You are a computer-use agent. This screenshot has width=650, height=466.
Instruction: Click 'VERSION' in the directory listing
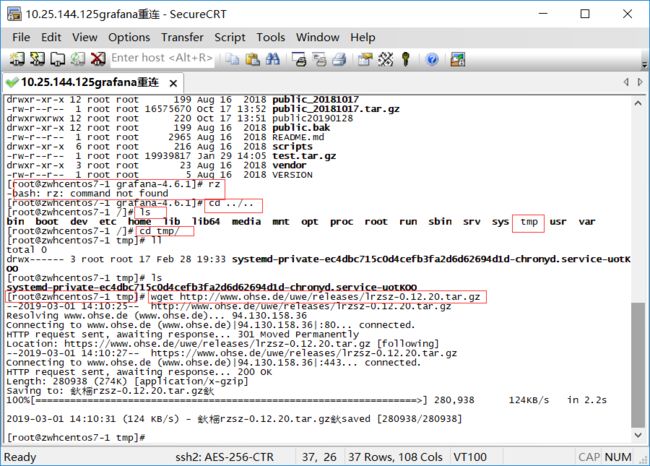[292, 175]
